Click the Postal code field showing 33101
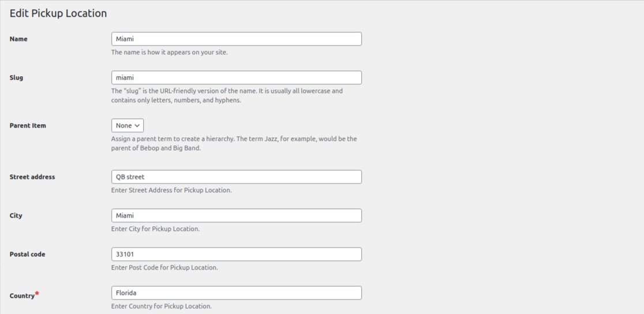 click(x=236, y=254)
